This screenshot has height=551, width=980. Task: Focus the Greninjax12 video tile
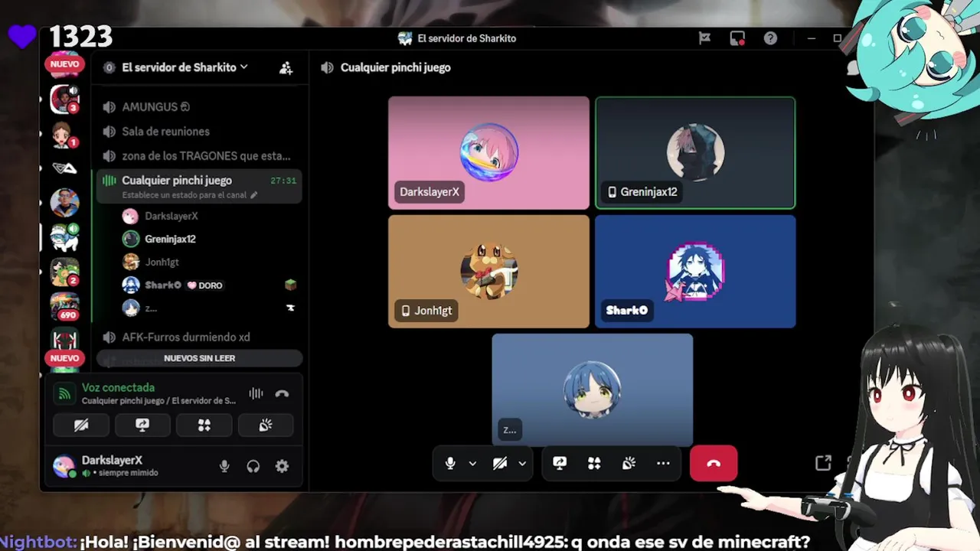click(x=695, y=153)
